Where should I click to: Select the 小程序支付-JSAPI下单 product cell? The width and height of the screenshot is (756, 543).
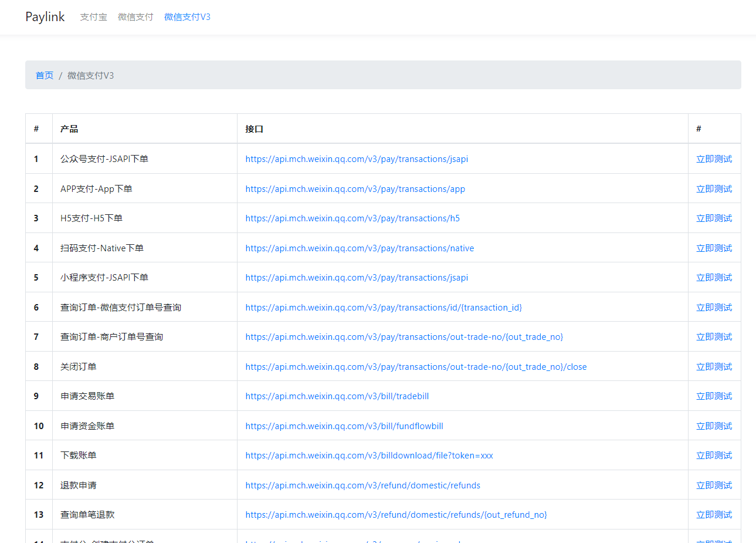(x=145, y=278)
